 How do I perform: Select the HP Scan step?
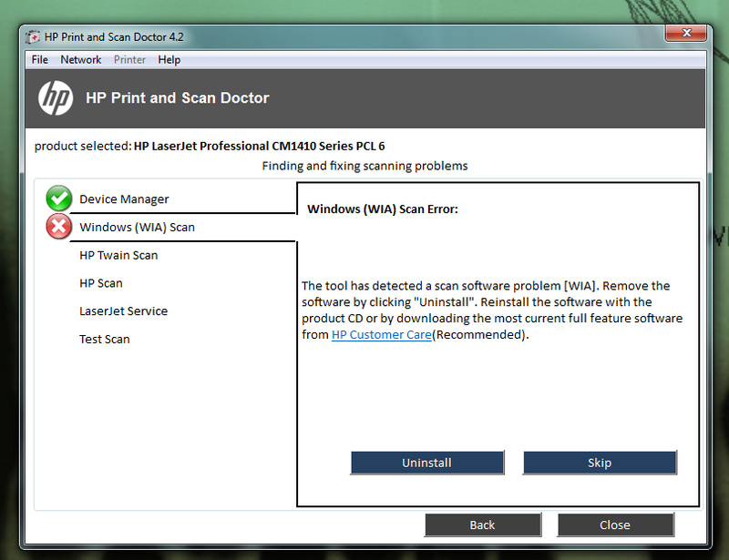coord(101,283)
